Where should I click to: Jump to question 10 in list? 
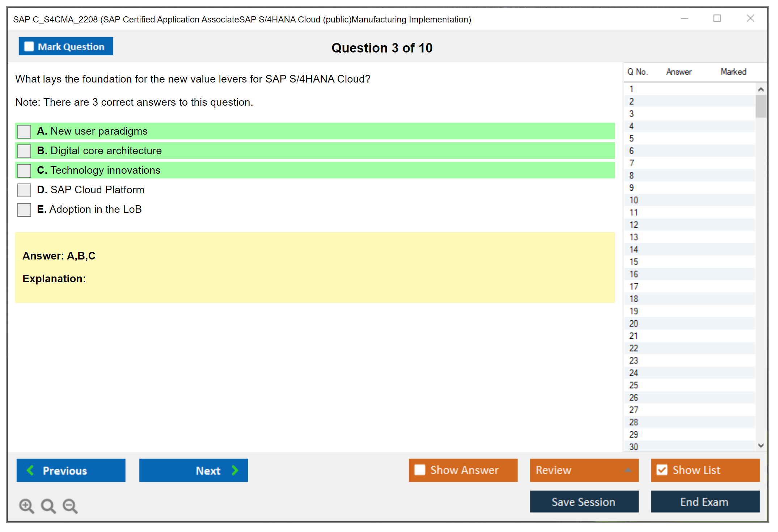pos(634,200)
